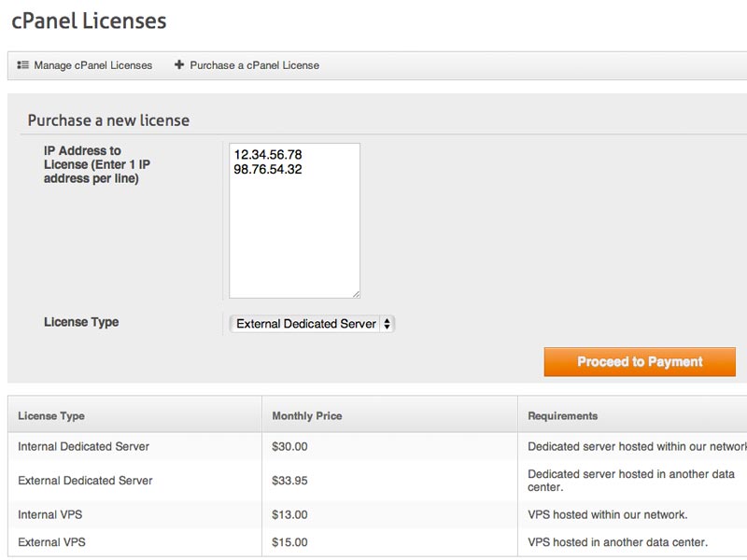The image size is (747, 560).
Task: Expand the External Dedicated Server dropdown
Action: click(312, 324)
